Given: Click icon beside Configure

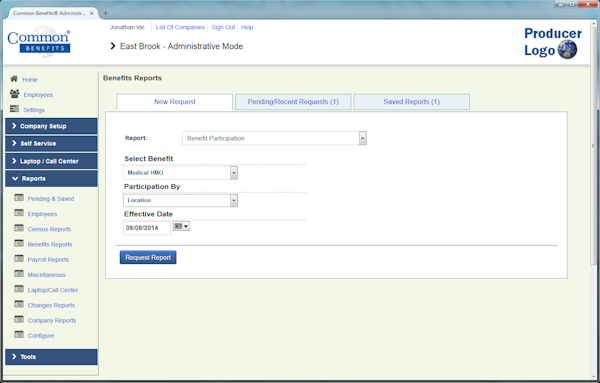Looking at the screenshot, I should tap(19, 335).
